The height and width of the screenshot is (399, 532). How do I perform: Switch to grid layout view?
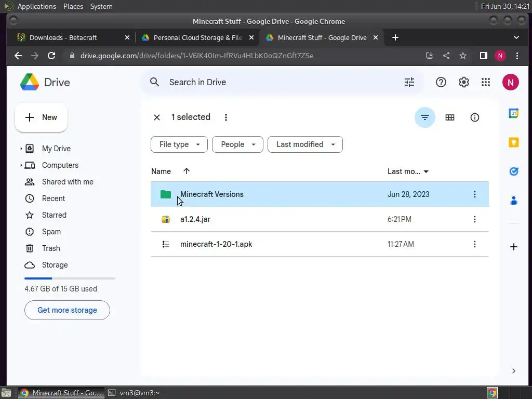click(449, 117)
